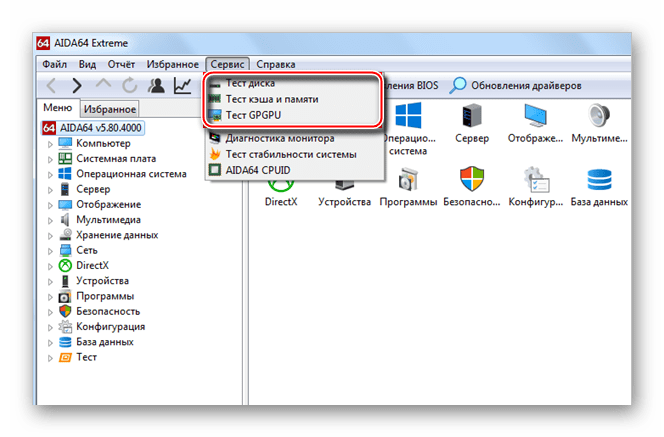Choose Тест диска from the Сервис menu
This screenshot has height=437, width=664.
click(x=250, y=83)
